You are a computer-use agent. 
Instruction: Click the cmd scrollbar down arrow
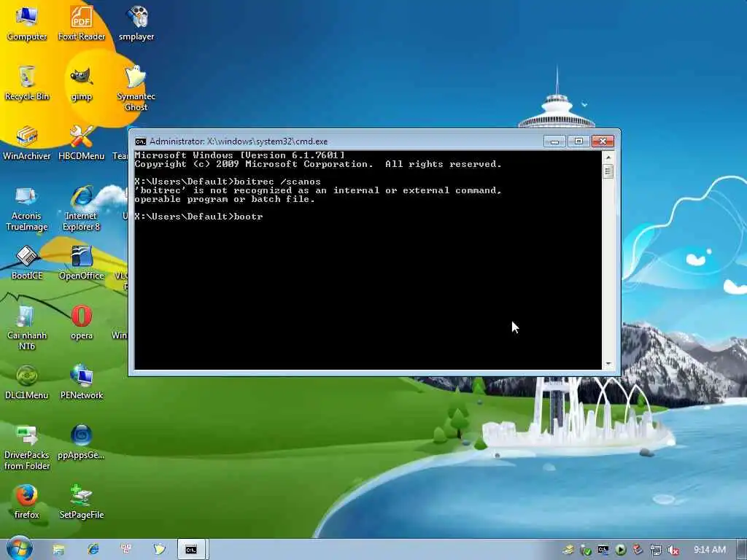(608, 365)
